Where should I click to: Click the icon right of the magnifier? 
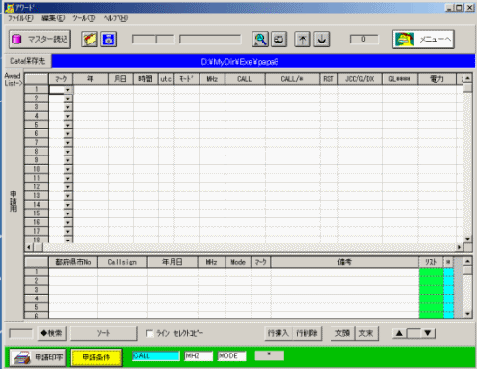pyautogui.click(x=279, y=39)
